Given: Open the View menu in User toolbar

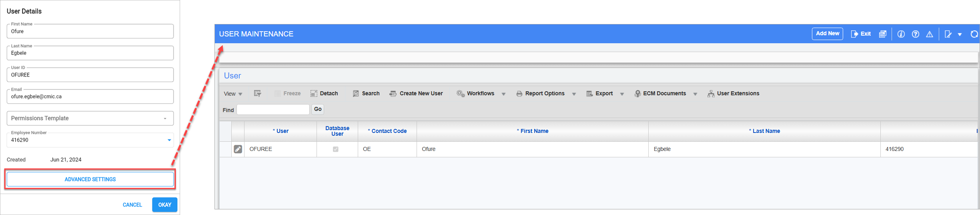Looking at the screenshot, I should [233, 94].
